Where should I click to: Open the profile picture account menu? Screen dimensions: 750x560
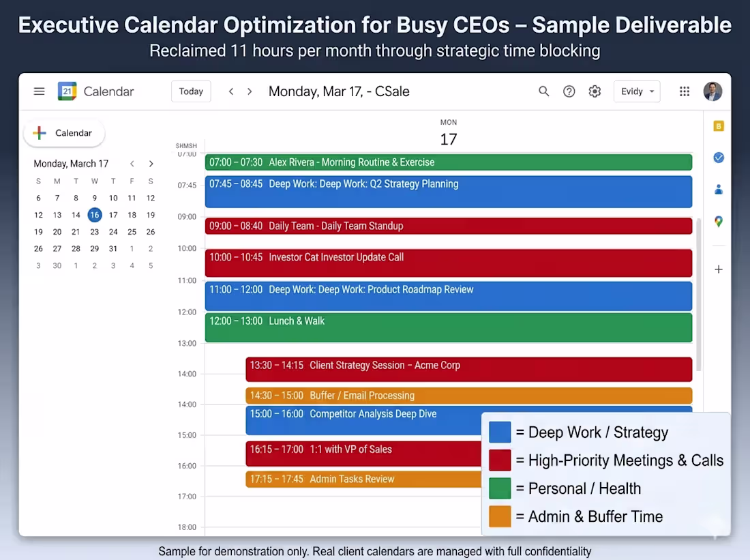(712, 91)
